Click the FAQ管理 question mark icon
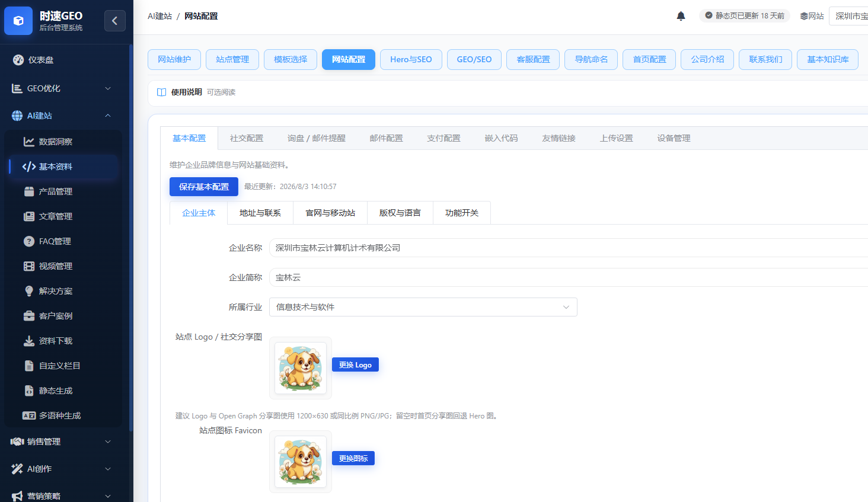This screenshot has width=868, height=502. click(29, 241)
